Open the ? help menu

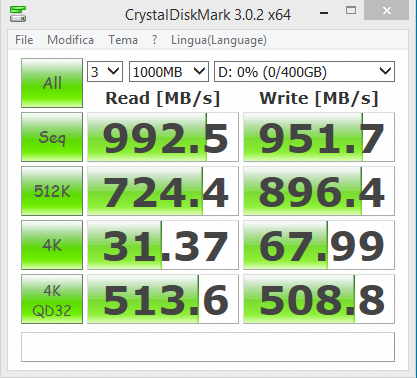pyautogui.click(x=154, y=40)
